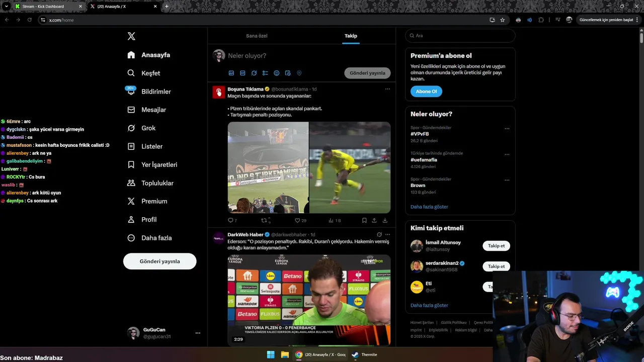This screenshot has height=362, width=644.
Task: Download icon on Boşuna Tıklama tweet
Action: [385, 220]
